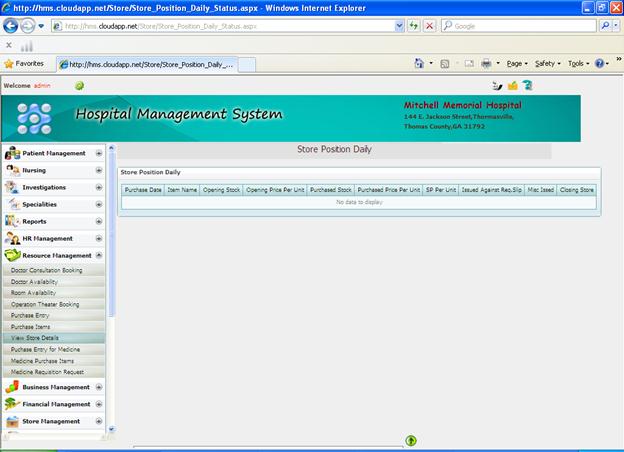
Task: Expand the Store Management section arrow
Action: [98, 421]
